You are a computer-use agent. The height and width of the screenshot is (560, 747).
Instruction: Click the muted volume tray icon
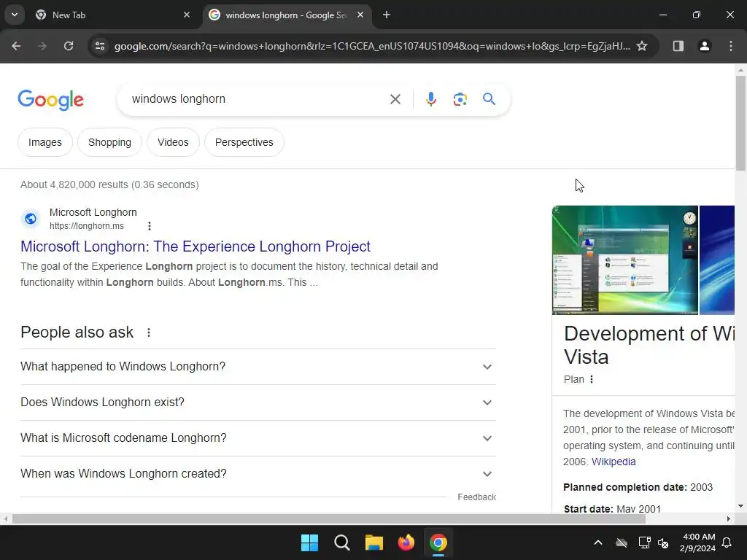662,542
